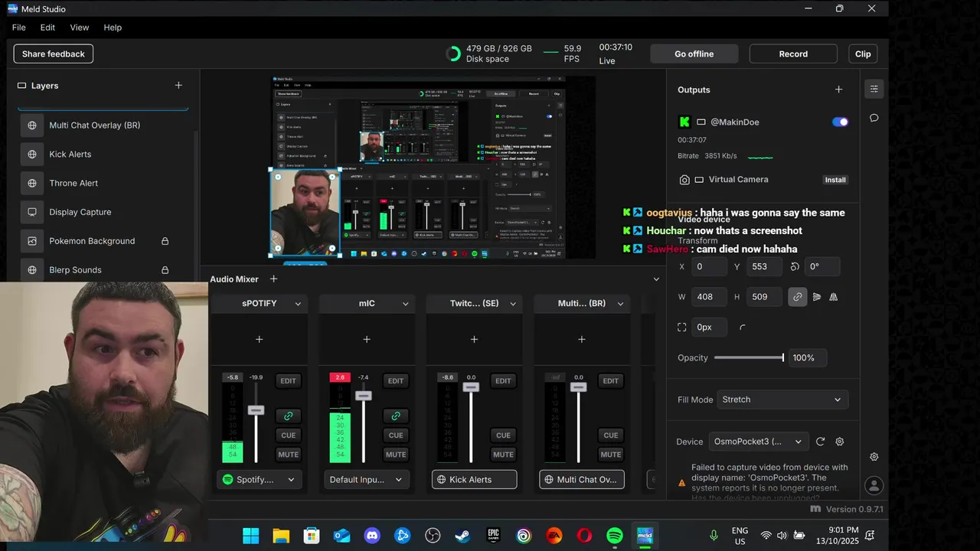
Task: Open the File menu
Action: tap(19, 28)
